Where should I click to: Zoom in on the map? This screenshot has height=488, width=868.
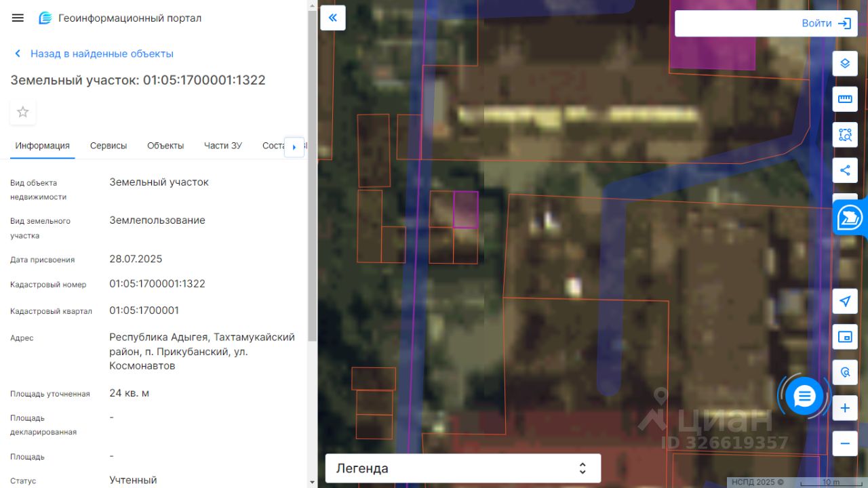[845, 408]
